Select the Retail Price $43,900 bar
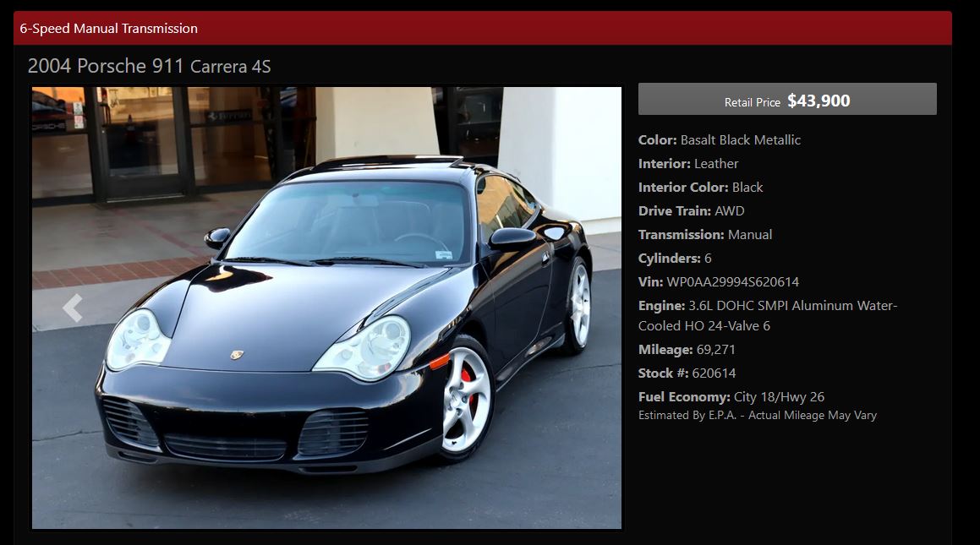Image resolution: width=980 pixels, height=545 pixels. pos(787,99)
